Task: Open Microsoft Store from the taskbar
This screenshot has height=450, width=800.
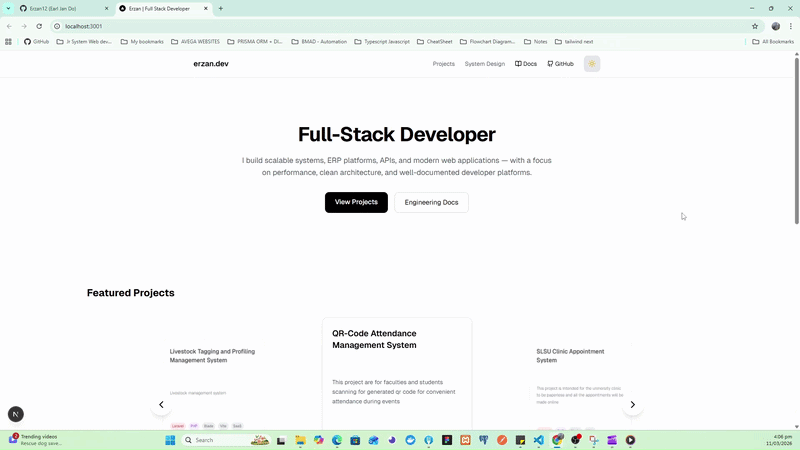Action: click(355, 440)
